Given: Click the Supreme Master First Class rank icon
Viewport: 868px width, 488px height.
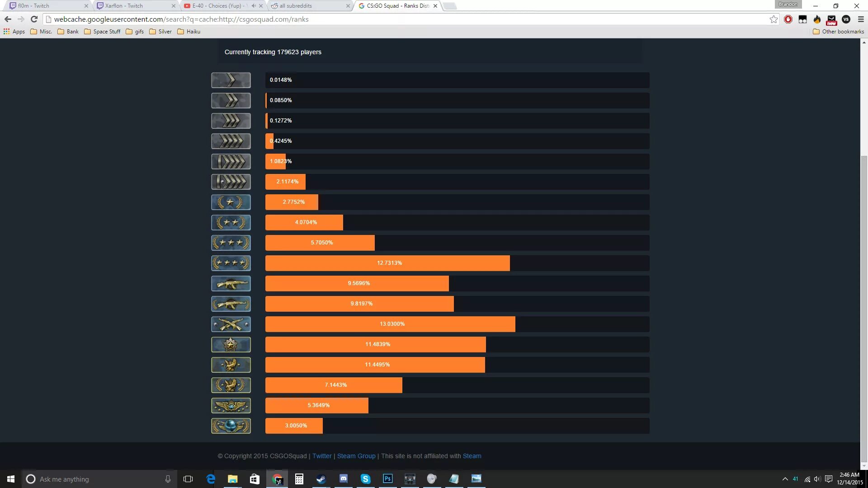Looking at the screenshot, I should [x=231, y=405].
